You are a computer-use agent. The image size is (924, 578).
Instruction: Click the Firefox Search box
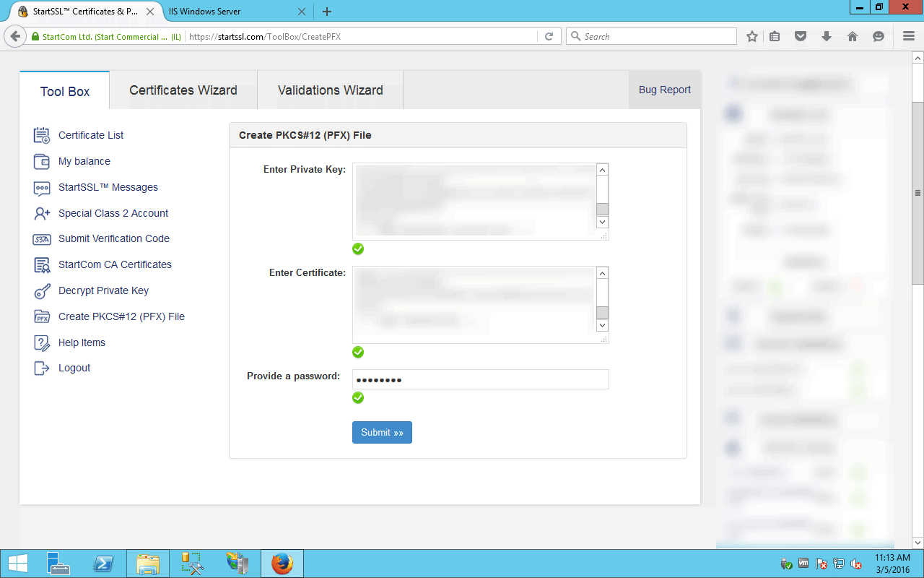651,36
